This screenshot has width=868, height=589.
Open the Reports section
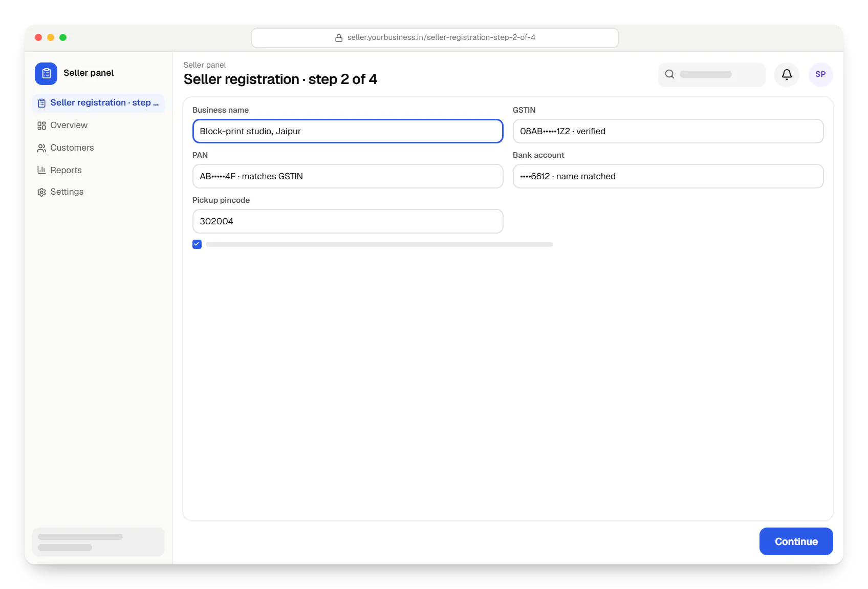click(98, 170)
